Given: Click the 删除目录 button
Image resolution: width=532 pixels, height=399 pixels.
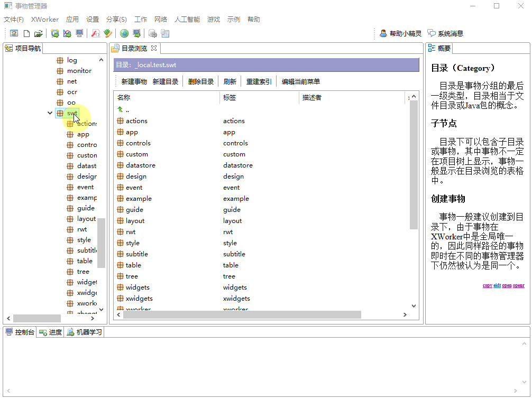Looking at the screenshot, I should 201,81.
